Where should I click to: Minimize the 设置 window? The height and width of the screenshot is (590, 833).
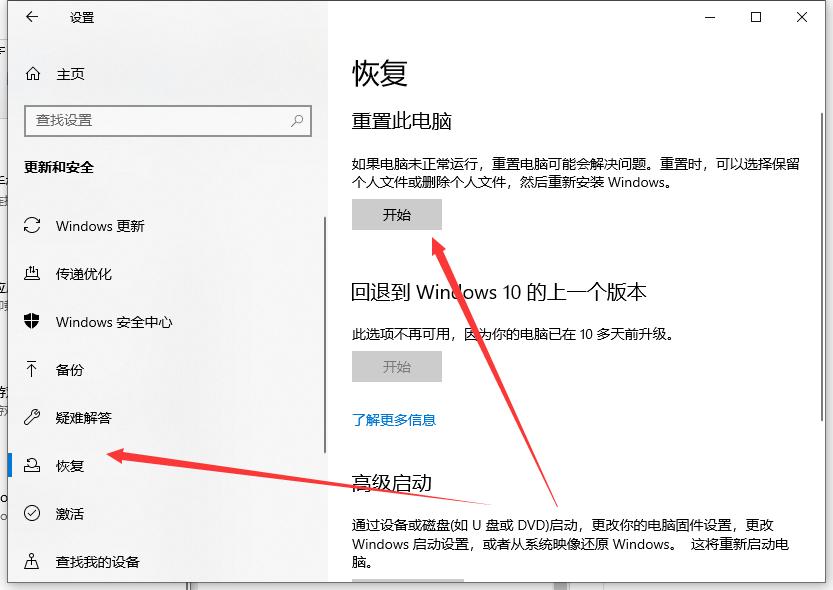click(710, 17)
